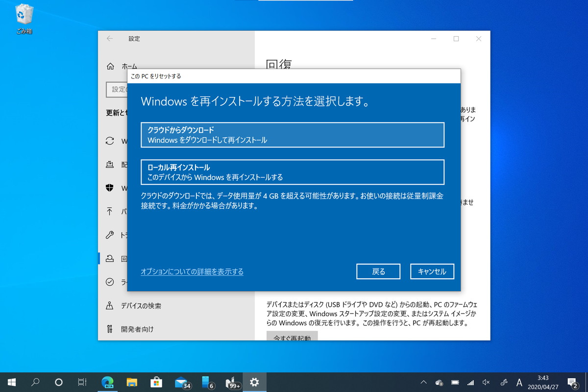Choose the クラウドからダウンロード reinstall option
Viewport: 588px width, 392px height.
(293, 135)
